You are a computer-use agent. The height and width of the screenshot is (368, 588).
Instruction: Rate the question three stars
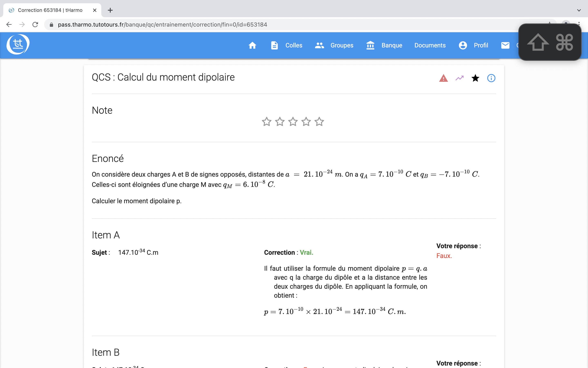pos(293,121)
